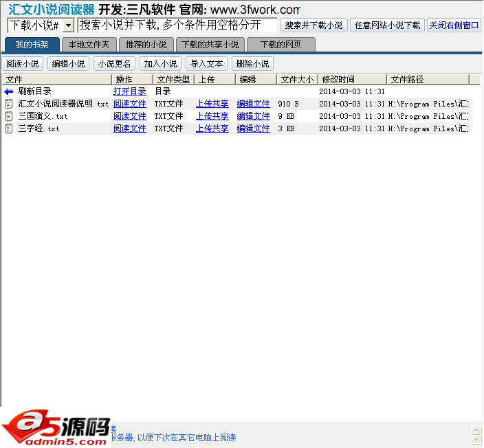This screenshot has width=484, height=448.
Task: Click the 上传 column header
Action: click(x=214, y=79)
